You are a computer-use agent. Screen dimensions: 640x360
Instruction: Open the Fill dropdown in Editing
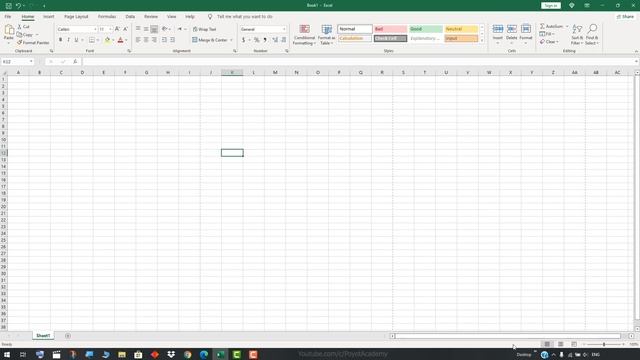point(547,34)
